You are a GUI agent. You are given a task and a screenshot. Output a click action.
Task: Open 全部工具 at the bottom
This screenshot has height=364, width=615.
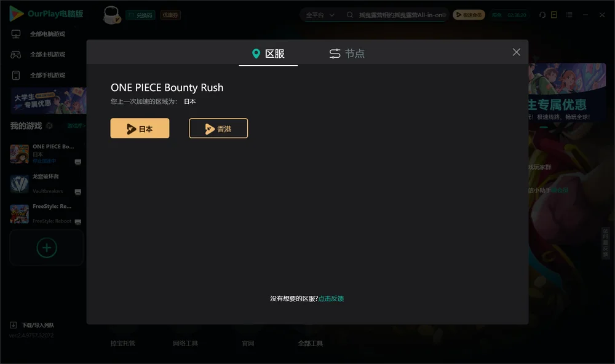[x=310, y=344]
